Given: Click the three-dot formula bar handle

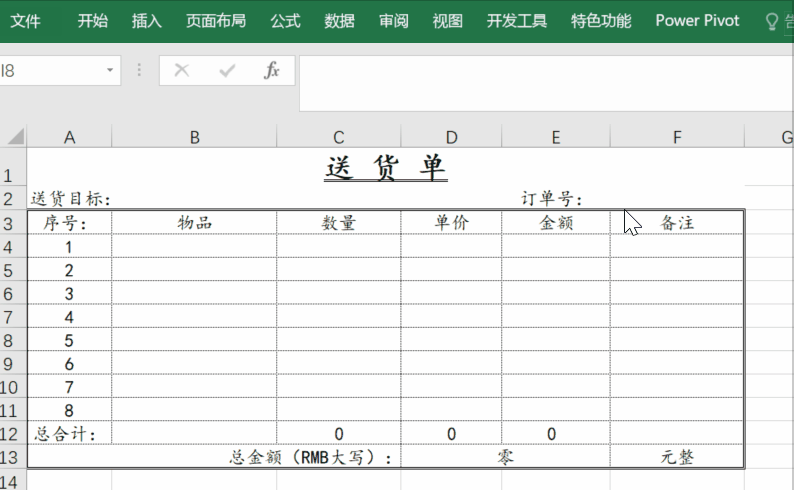Looking at the screenshot, I should [x=139, y=70].
